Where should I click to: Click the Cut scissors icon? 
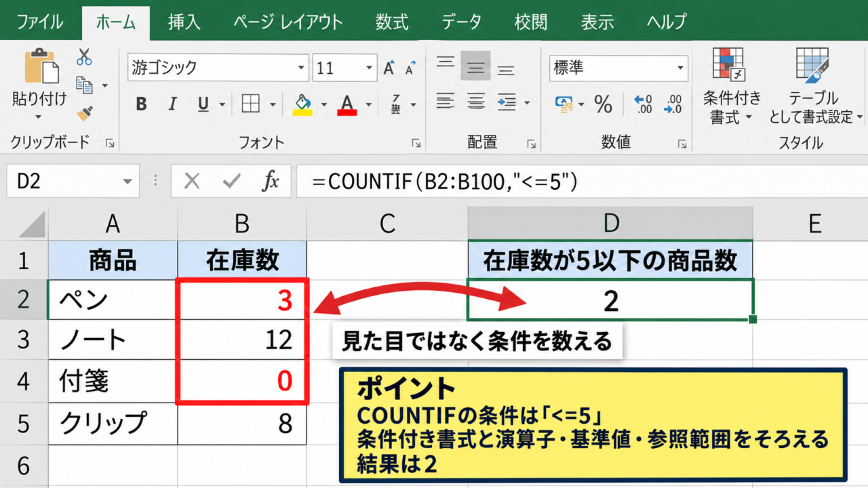click(84, 57)
